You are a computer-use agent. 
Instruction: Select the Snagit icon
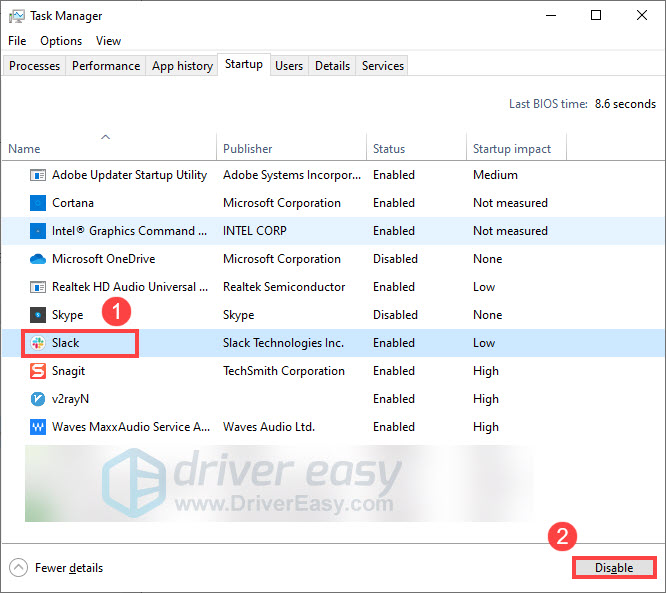pos(38,371)
